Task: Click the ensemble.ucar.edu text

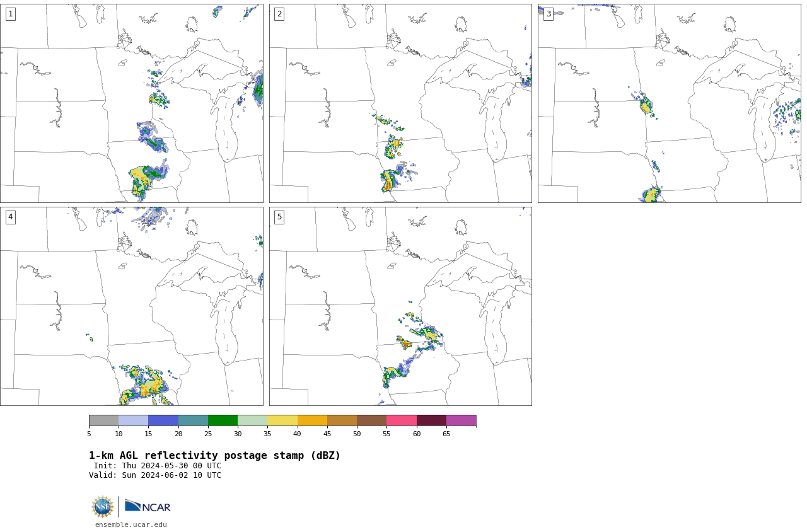Action: pyautogui.click(x=131, y=524)
